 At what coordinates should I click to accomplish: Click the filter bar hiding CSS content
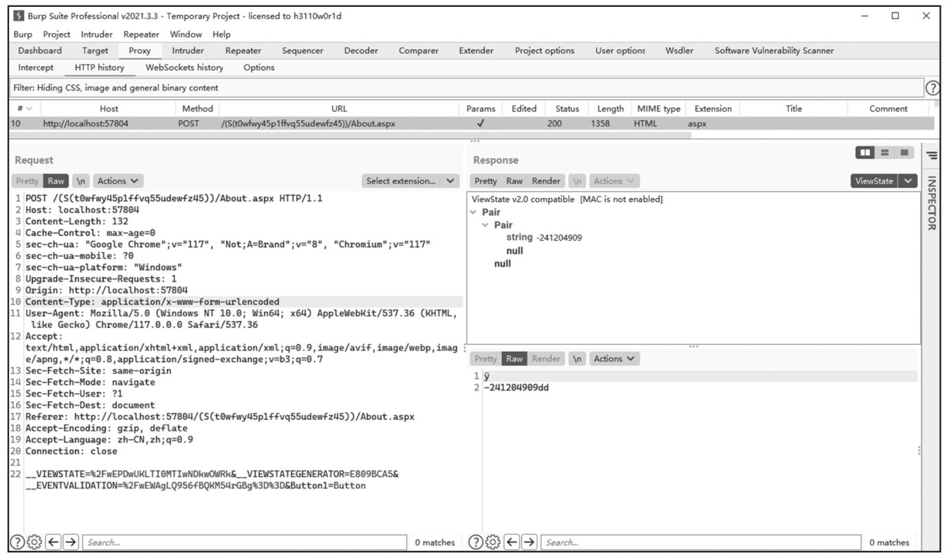tap(467, 88)
